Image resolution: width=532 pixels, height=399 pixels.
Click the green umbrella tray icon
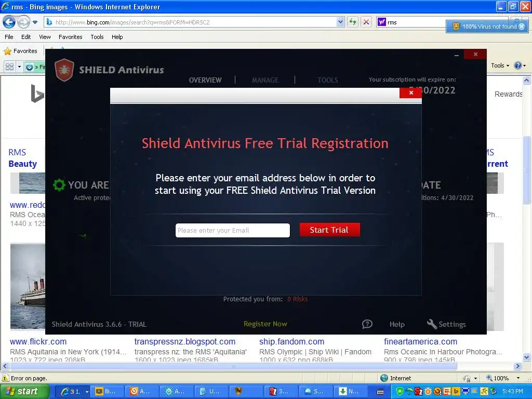pos(409,392)
